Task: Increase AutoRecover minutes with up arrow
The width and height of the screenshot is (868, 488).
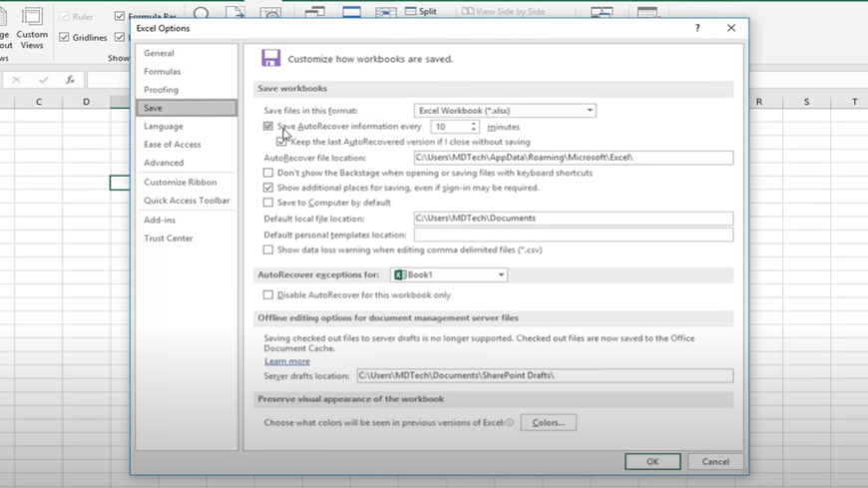Action: 474,124
